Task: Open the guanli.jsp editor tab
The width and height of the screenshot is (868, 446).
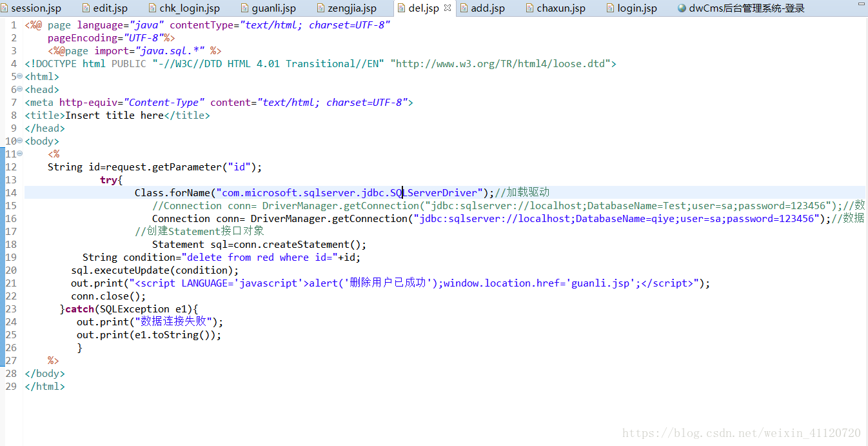Action: pos(274,8)
